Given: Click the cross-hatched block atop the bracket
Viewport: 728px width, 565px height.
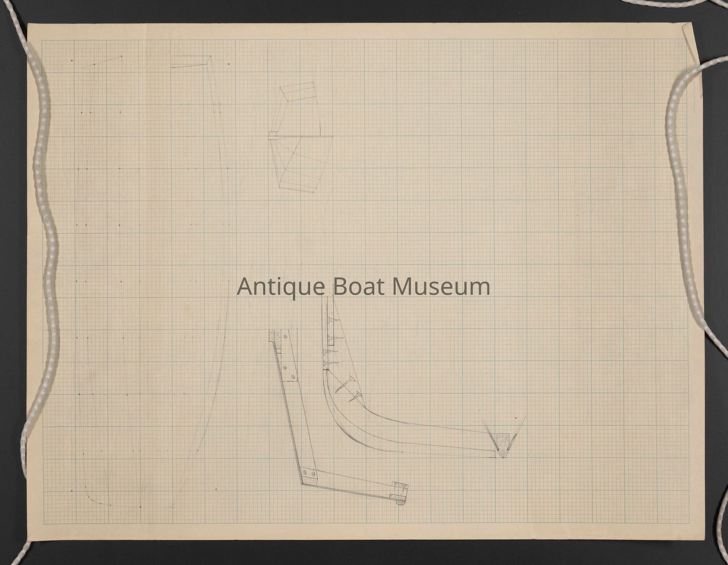Looking at the screenshot, I should click(x=274, y=335).
